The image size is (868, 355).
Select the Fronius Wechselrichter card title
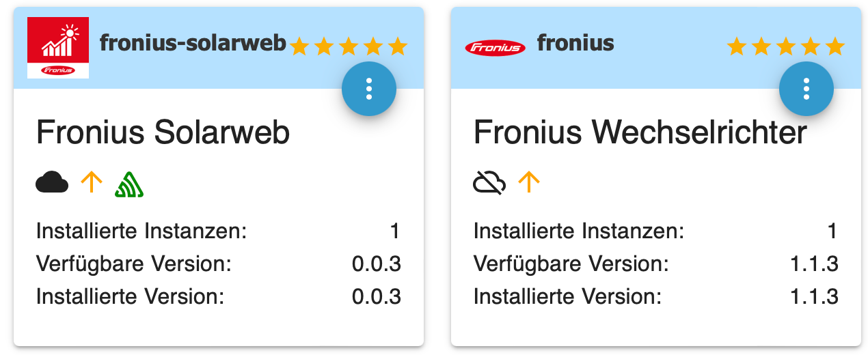pyautogui.click(x=640, y=132)
